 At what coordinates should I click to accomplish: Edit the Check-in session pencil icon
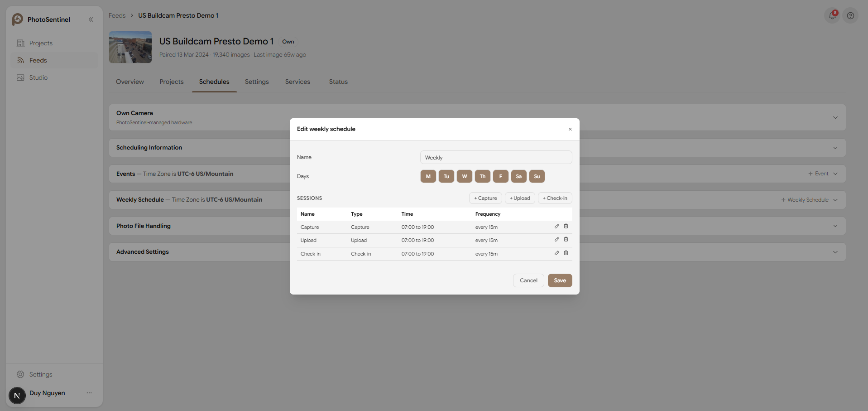point(557,253)
